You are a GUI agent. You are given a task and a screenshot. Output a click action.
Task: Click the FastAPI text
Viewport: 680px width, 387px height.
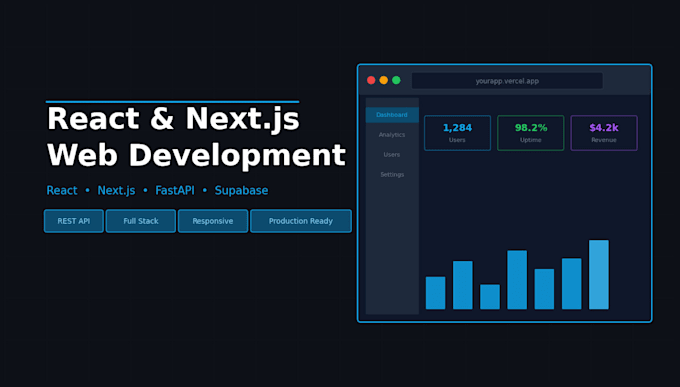[175, 190]
